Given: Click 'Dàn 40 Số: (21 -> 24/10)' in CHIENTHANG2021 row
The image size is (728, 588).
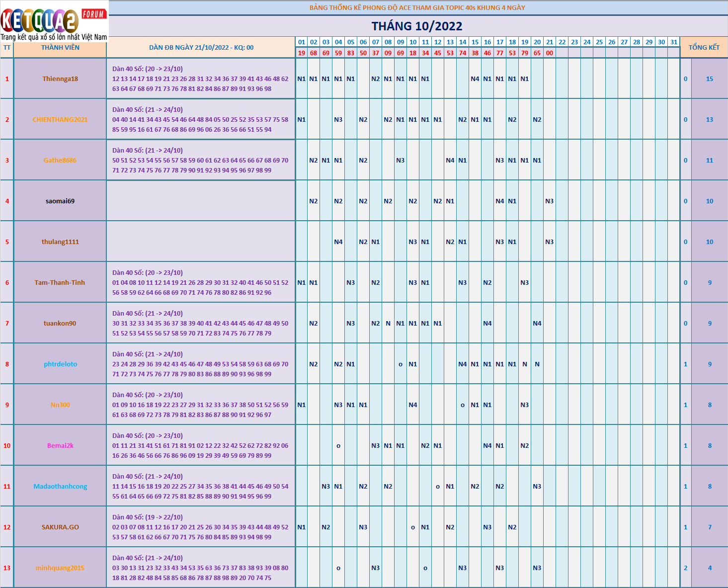Looking at the screenshot, I should (x=148, y=109).
